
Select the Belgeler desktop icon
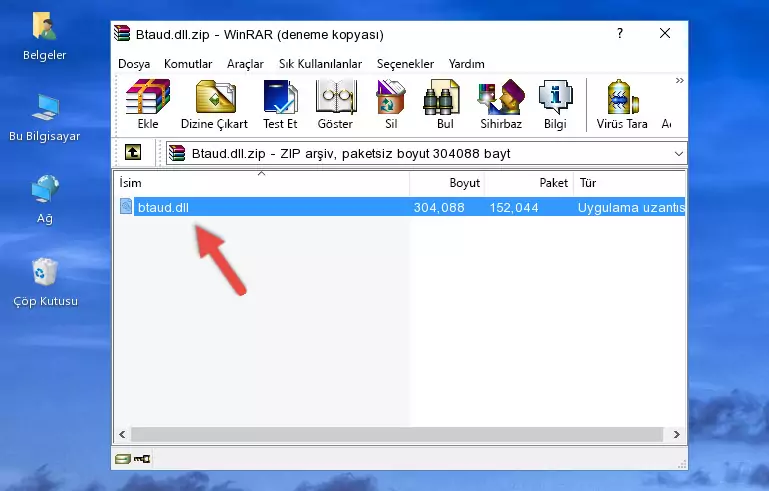(44, 37)
